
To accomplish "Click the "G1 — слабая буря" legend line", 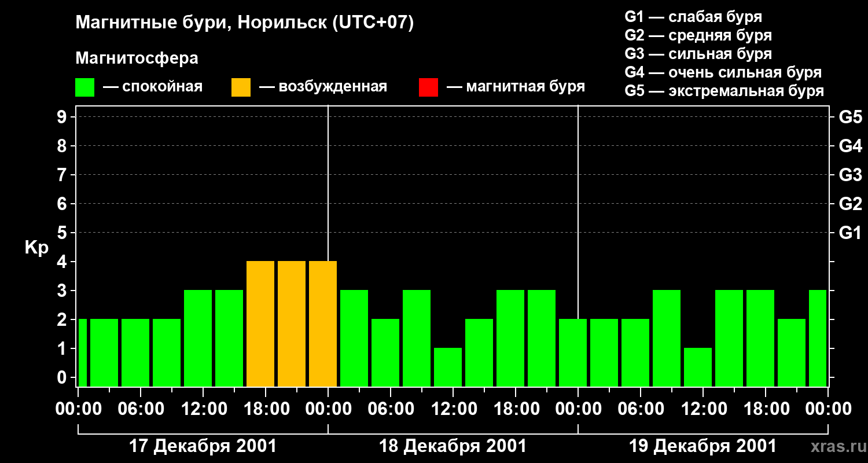I will tap(693, 17).
